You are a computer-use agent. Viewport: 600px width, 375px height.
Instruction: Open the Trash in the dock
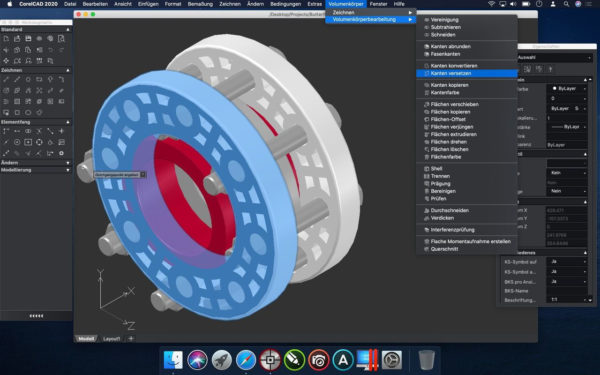point(426,360)
